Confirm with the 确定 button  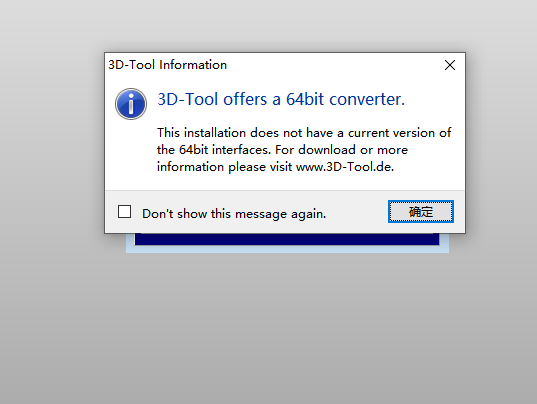click(x=421, y=212)
